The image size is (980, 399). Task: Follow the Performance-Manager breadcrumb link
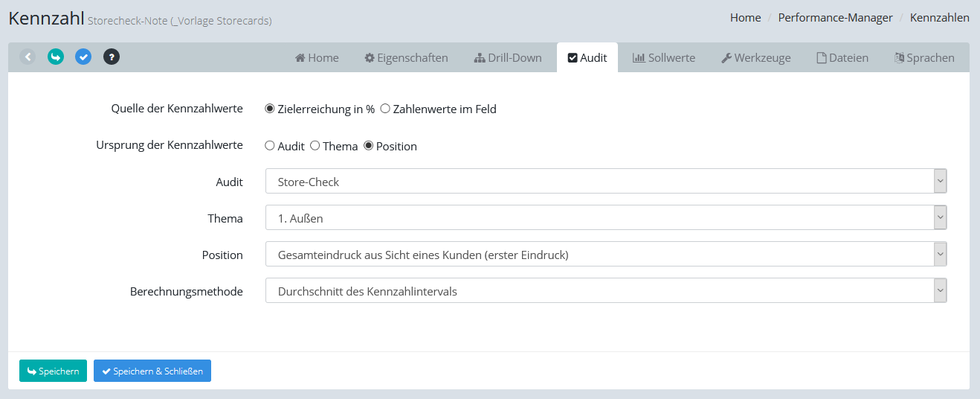coord(835,18)
